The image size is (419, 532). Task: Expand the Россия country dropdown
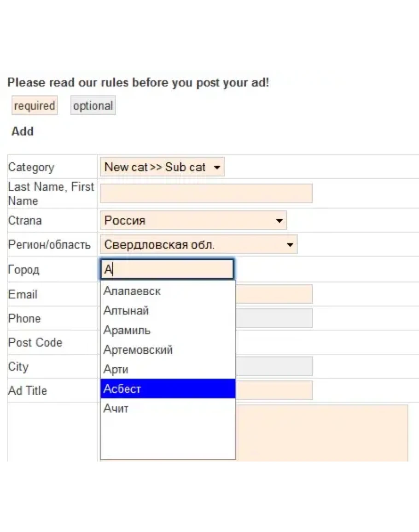[x=193, y=221]
